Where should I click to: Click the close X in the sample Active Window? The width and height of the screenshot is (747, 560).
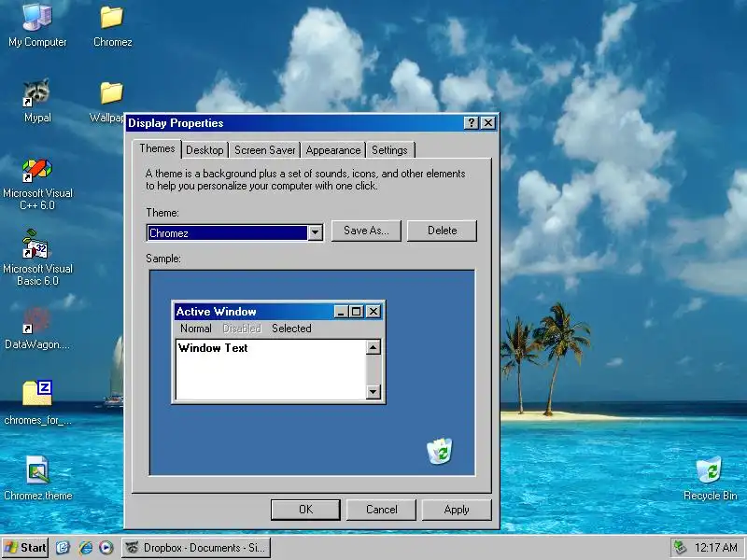[x=373, y=312]
